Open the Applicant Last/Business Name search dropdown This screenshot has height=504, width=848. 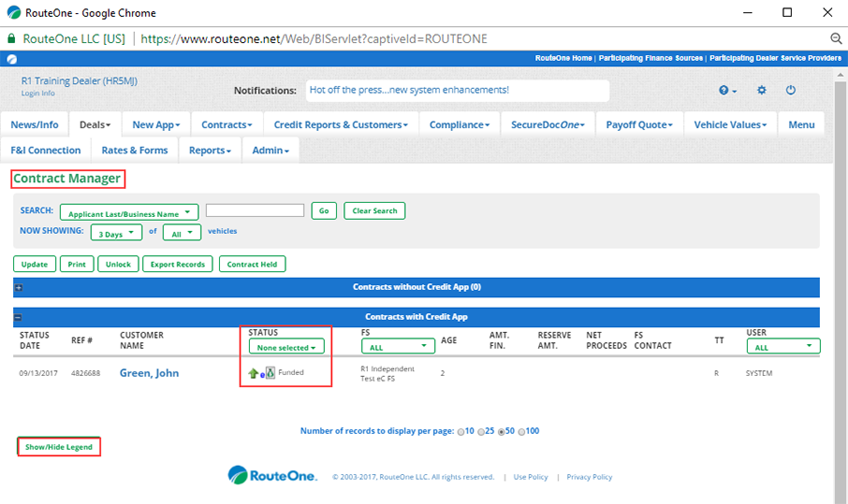(129, 211)
